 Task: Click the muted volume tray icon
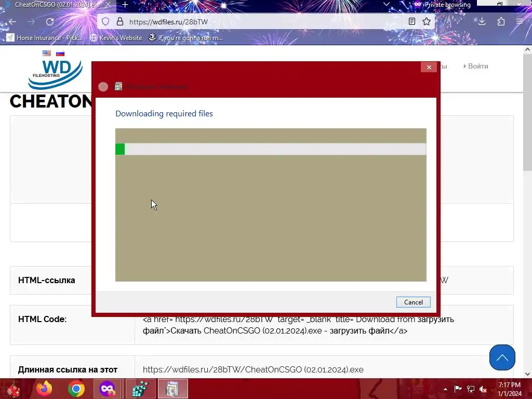click(x=483, y=389)
